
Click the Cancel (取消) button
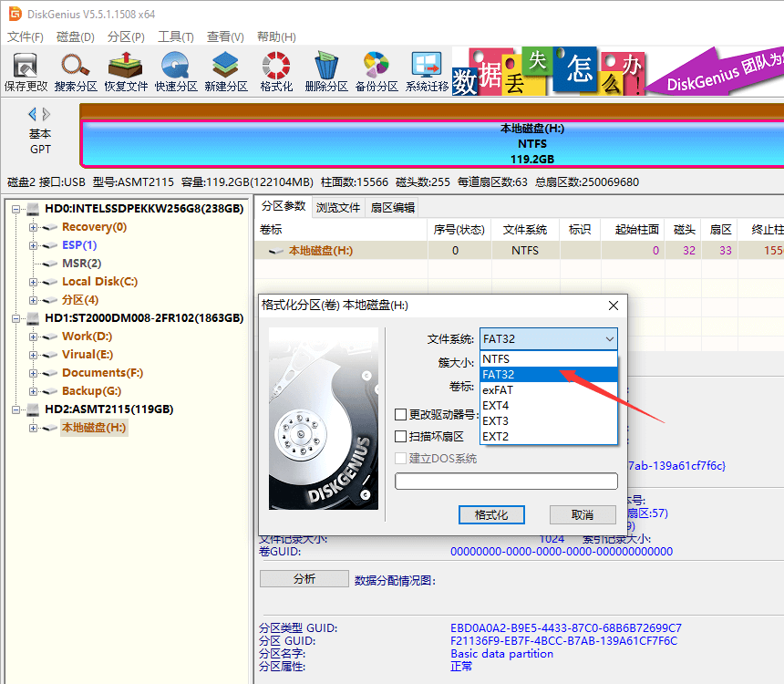[583, 515]
